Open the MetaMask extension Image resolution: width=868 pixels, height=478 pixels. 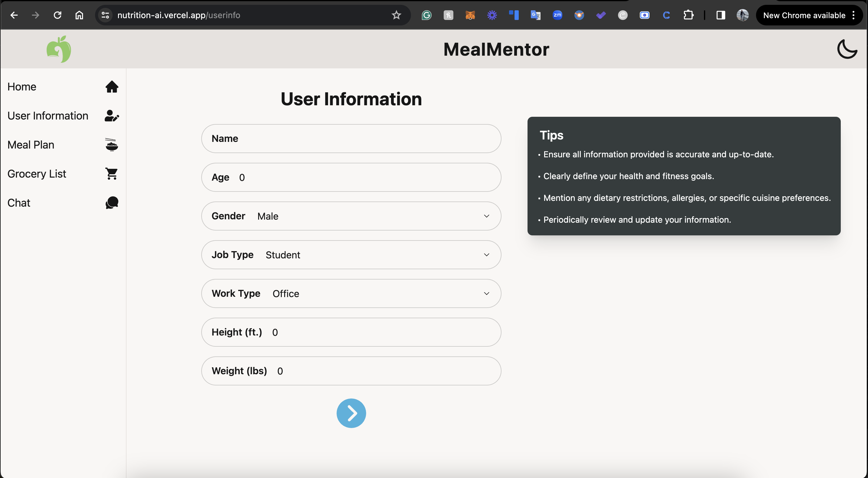(x=470, y=15)
